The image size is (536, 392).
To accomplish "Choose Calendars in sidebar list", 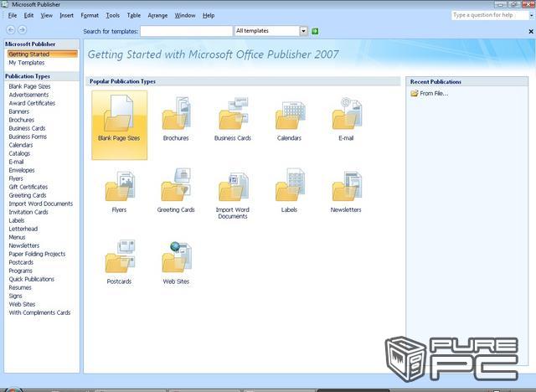I will (x=20, y=145).
